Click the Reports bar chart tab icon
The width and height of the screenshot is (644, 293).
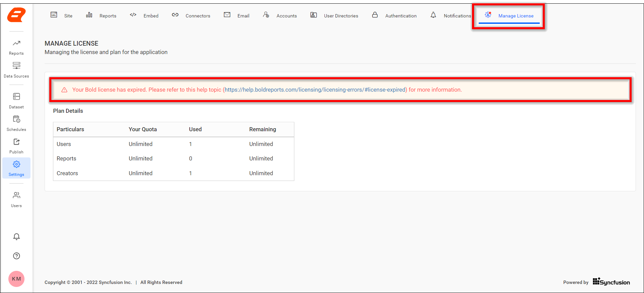(89, 15)
